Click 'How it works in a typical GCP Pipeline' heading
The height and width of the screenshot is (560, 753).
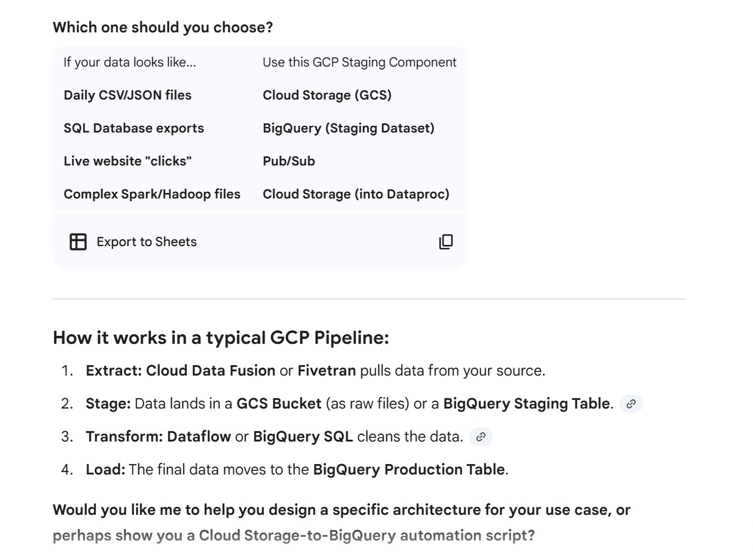(x=220, y=338)
